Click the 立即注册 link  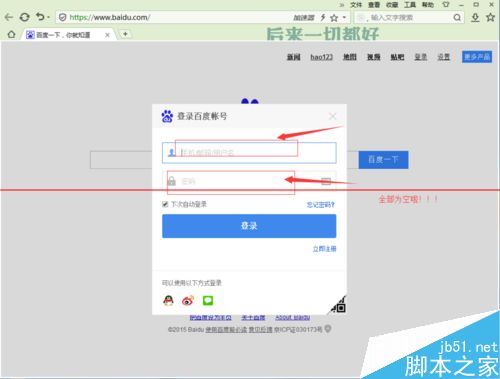pyautogui.click(x=324, y=249)
